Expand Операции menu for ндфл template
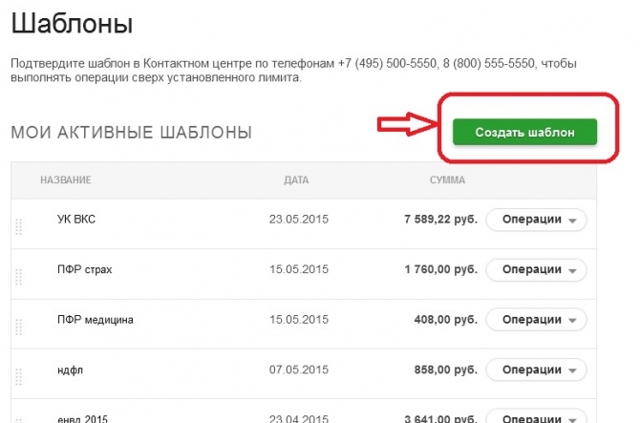Image resolution: width=640 pixels, height=423 pixels. tap(536, 370)
